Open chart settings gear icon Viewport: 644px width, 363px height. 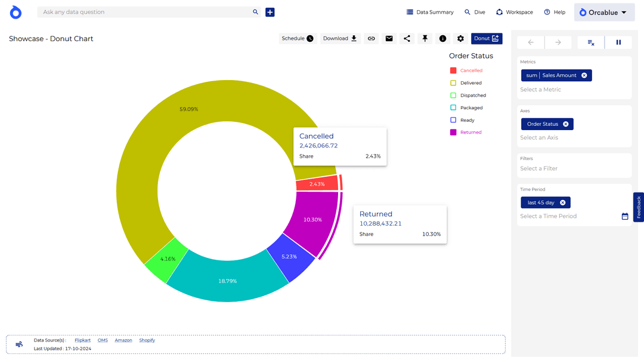click(x=460, y=39)
